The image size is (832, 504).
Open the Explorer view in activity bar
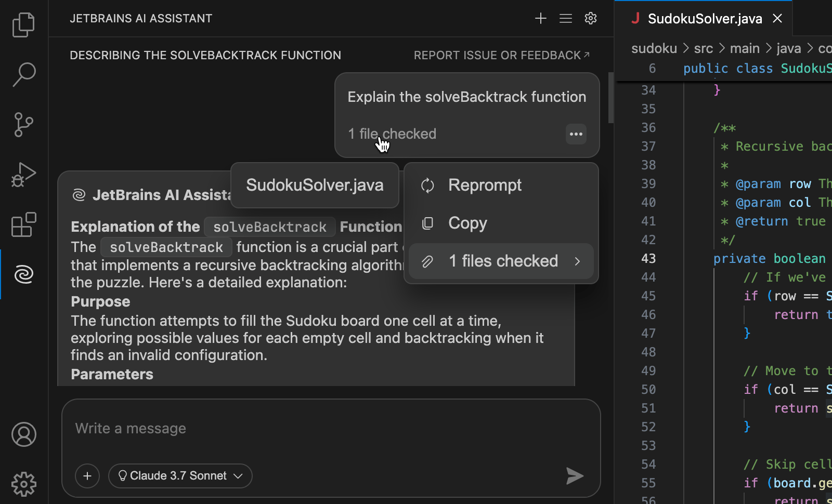(x=23, y=25)
